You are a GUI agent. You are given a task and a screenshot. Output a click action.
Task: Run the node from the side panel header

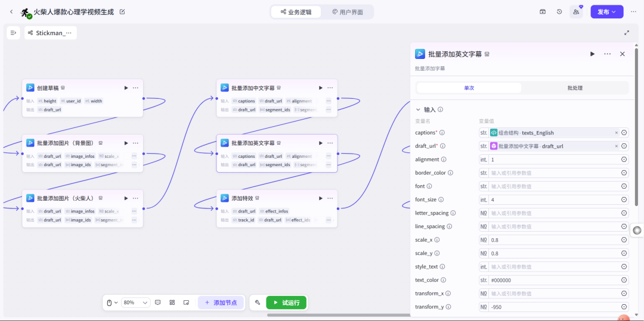pyautogui.click(x=592, y=54)
